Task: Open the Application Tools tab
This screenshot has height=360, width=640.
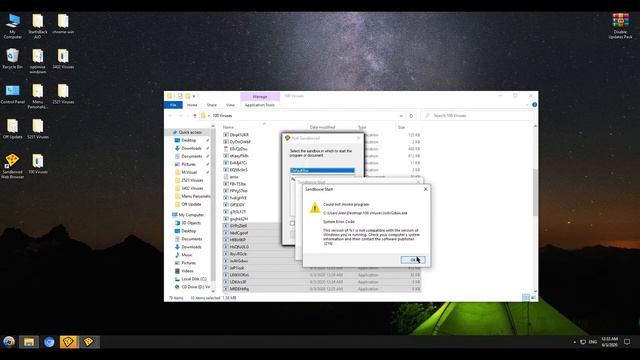Action: pos(260,105)
